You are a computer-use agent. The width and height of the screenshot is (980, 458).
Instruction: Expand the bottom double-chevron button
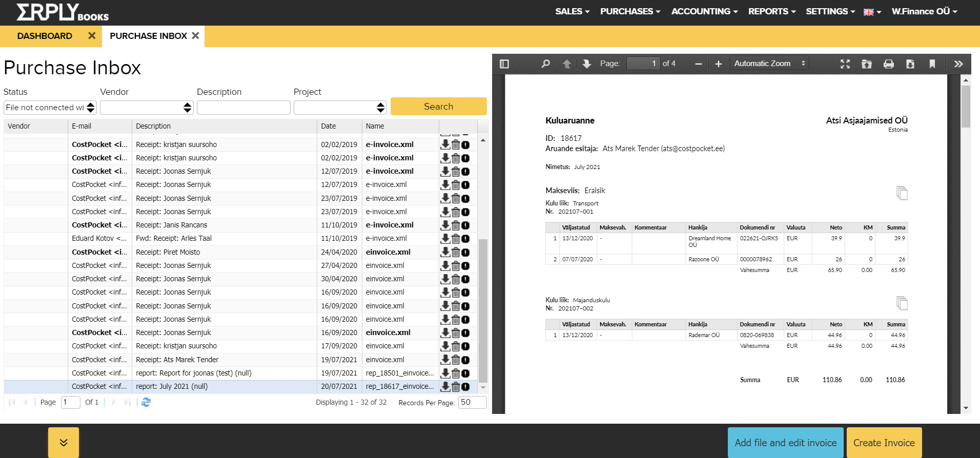(x=64, y=443)
